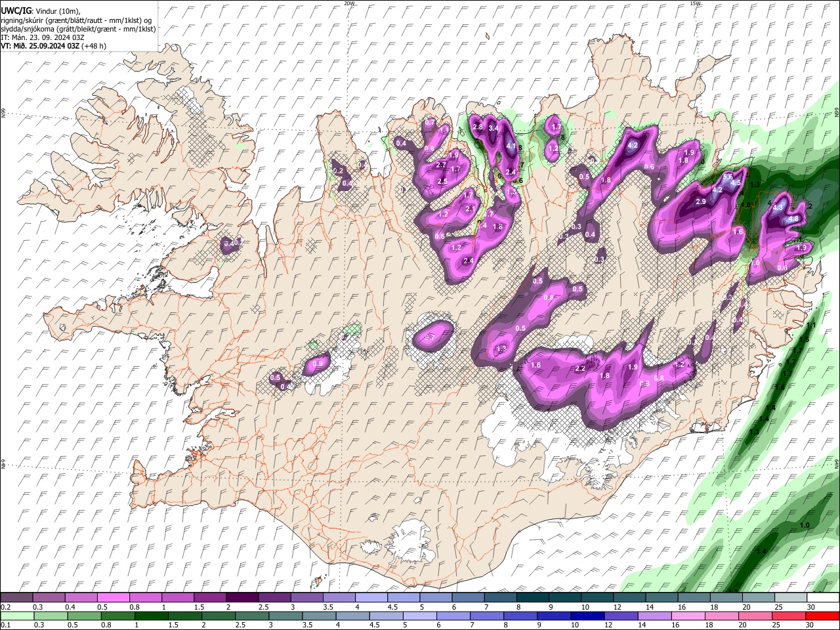Click the '20W' longitude label at top
The height and width of the screenshot is (630, 840).
click(x=350, y=3)
